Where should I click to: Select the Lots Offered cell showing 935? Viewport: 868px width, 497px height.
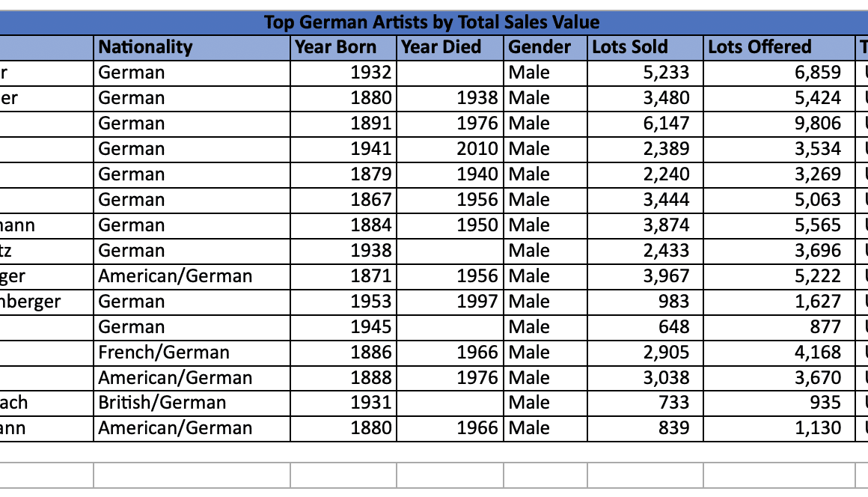click(x=778, y=403)
